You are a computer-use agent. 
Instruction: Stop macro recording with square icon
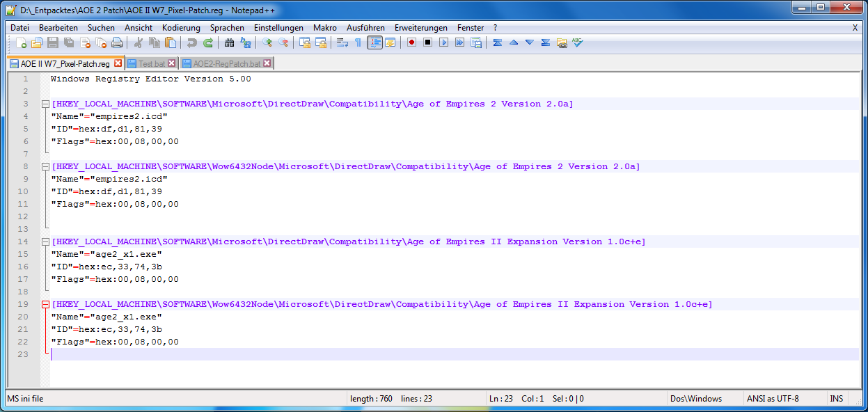[428, 42]
